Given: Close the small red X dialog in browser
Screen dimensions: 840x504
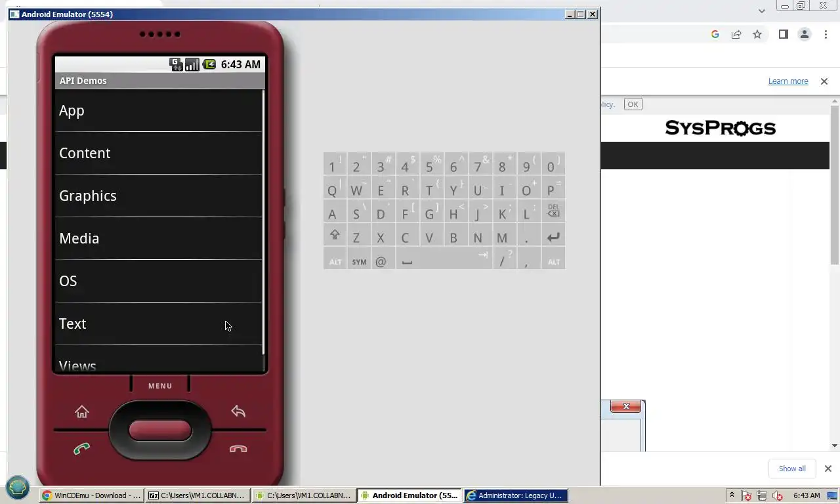Looking at the screenshot, I should 626,407.
